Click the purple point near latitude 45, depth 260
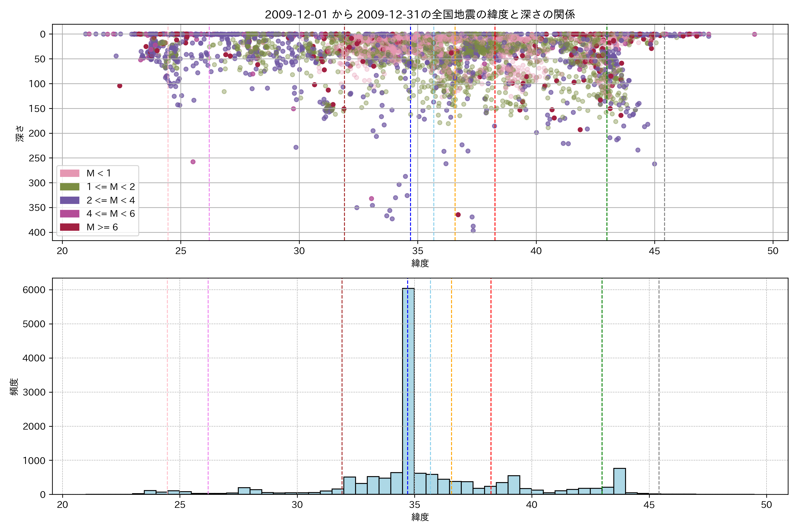The height and width of the screenshot is (532, 798). click(x=655, y=164)
